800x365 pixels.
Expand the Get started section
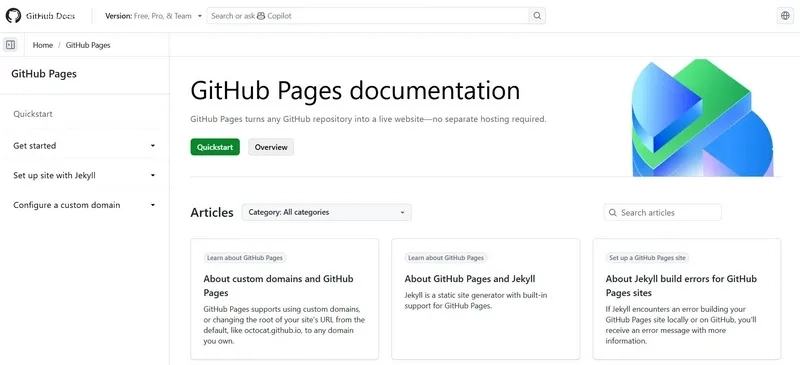tap(84, 145)
